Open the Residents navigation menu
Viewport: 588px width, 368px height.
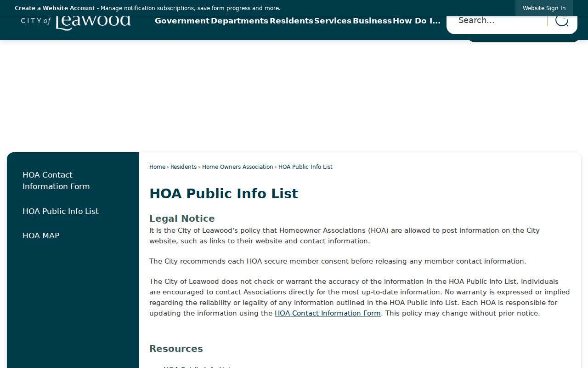coord(291,21)
